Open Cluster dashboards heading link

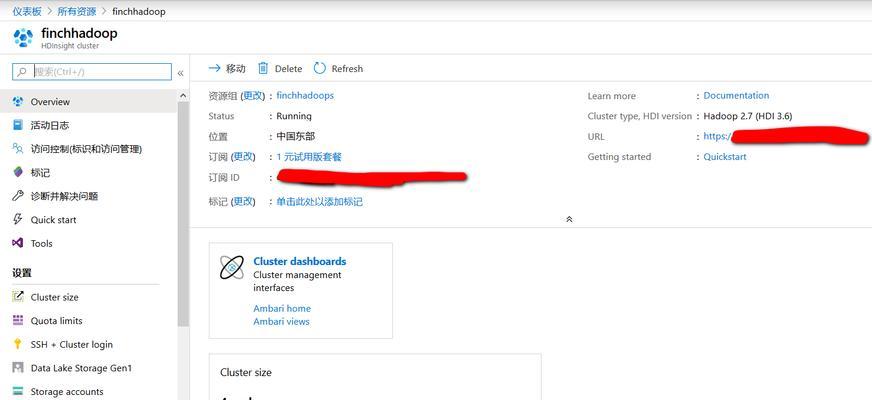299,261
